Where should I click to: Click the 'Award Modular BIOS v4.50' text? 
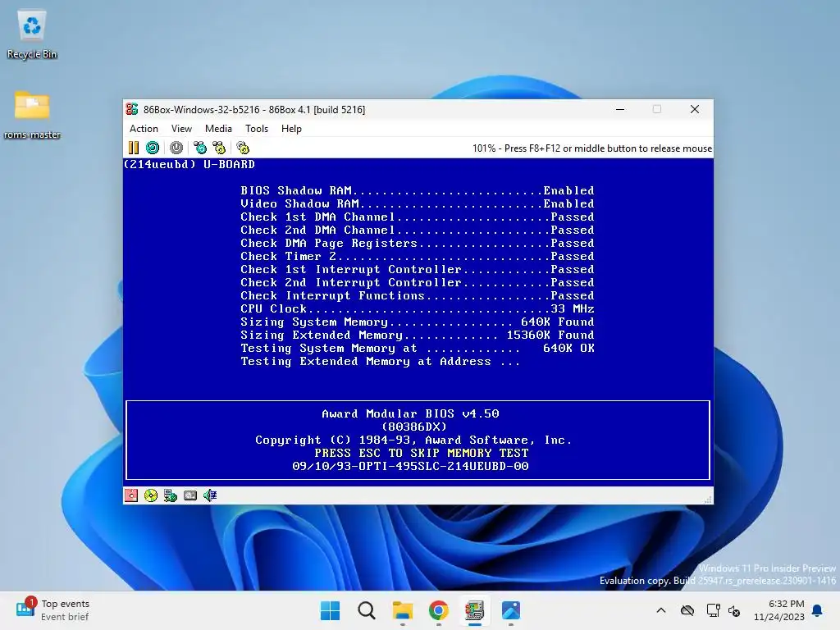click(410, 413)
